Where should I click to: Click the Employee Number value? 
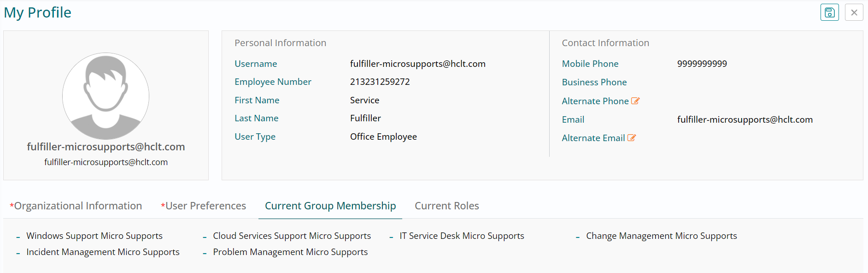tap(380, 82)
